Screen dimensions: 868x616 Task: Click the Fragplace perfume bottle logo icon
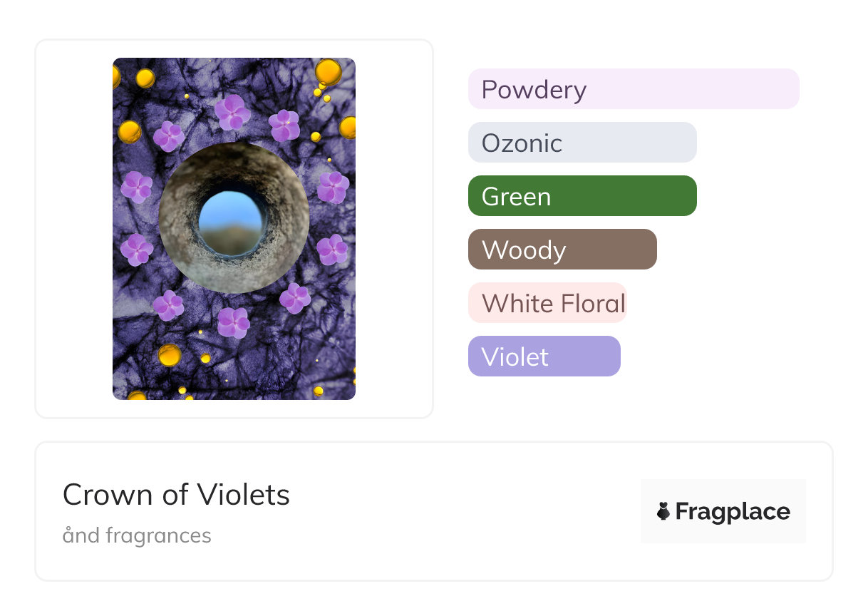pyautogui.click(x=663, y=511)
